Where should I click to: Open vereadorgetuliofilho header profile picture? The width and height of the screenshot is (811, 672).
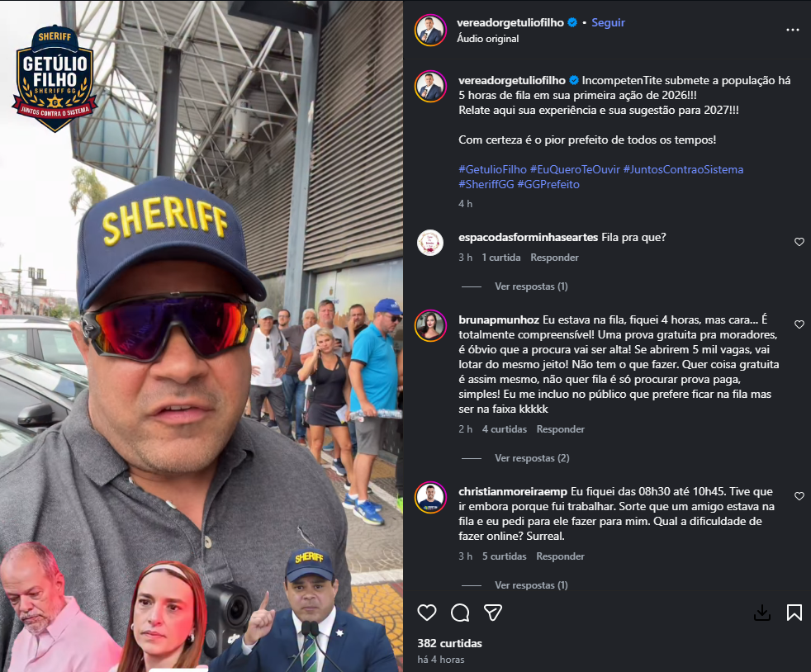click(x=430, y=31)
